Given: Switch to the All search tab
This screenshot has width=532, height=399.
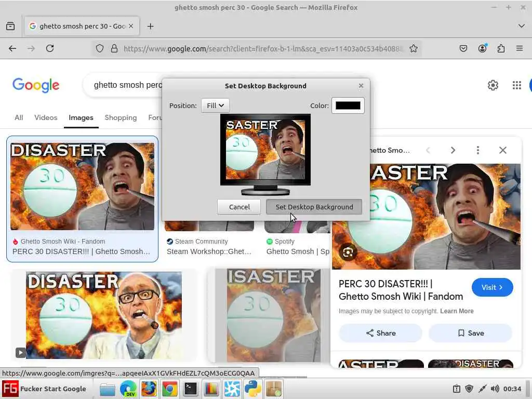Looking at the screenshot, I should [19, 117].
